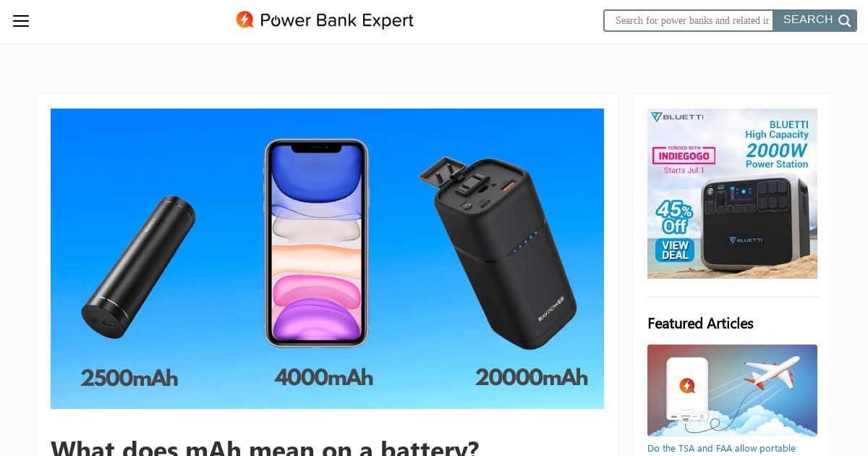
Task: Open the Bluetti 2000W power station ad
Action: tap(732, 193)
